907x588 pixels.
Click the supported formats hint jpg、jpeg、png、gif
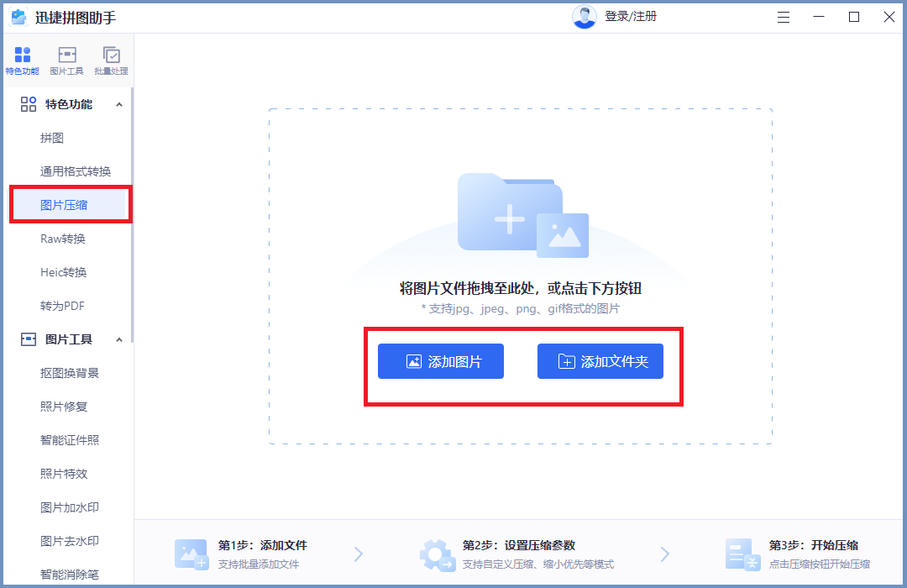(x=521, y=308)
